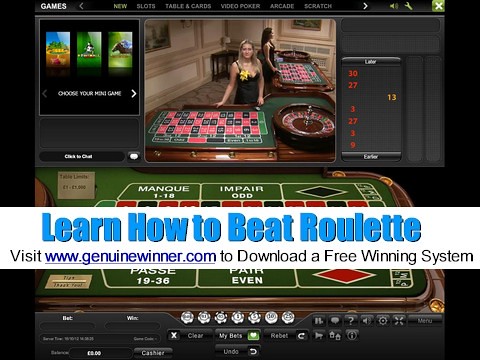Image resolution: width=480 pixels, height=360 pixels.
Task: Select the football mini game thumbnail
Action: [89, 49]
